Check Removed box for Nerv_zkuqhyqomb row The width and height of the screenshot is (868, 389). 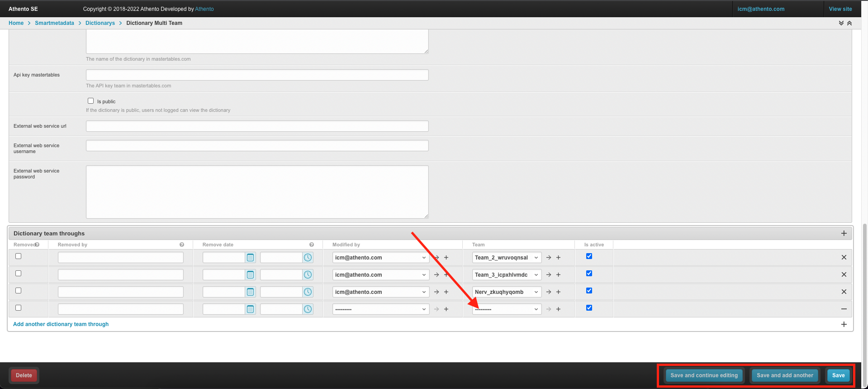pos(19,291)
